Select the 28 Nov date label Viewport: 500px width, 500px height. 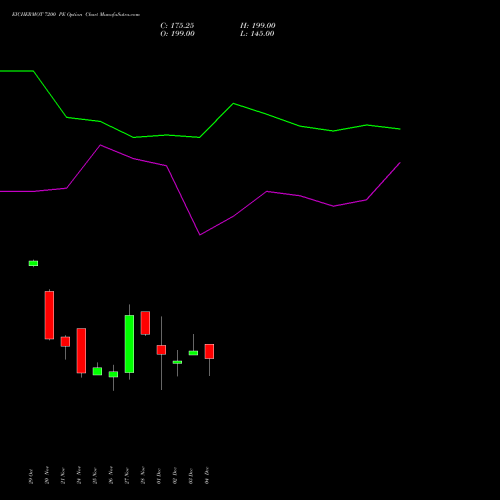[x=143, y=475]
